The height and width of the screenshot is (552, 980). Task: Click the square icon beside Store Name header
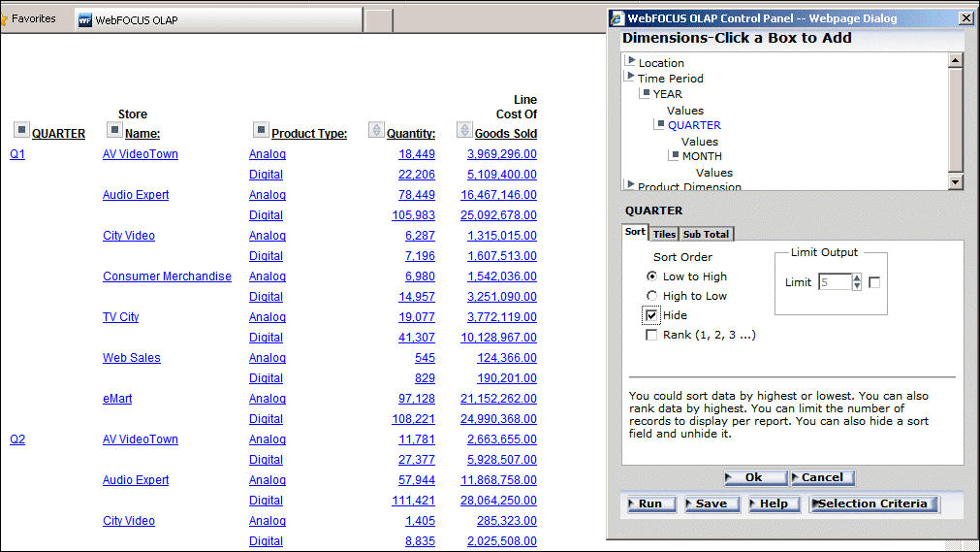coord(113,130)
